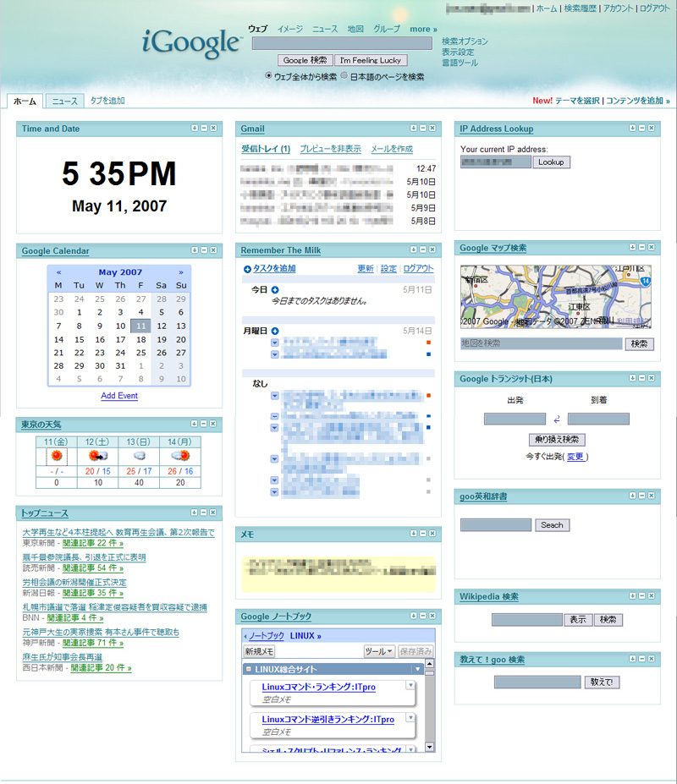Minimize the 東京の天気 gadget
Viewport: 677px width, 784px height.
[x=204, y=424]
